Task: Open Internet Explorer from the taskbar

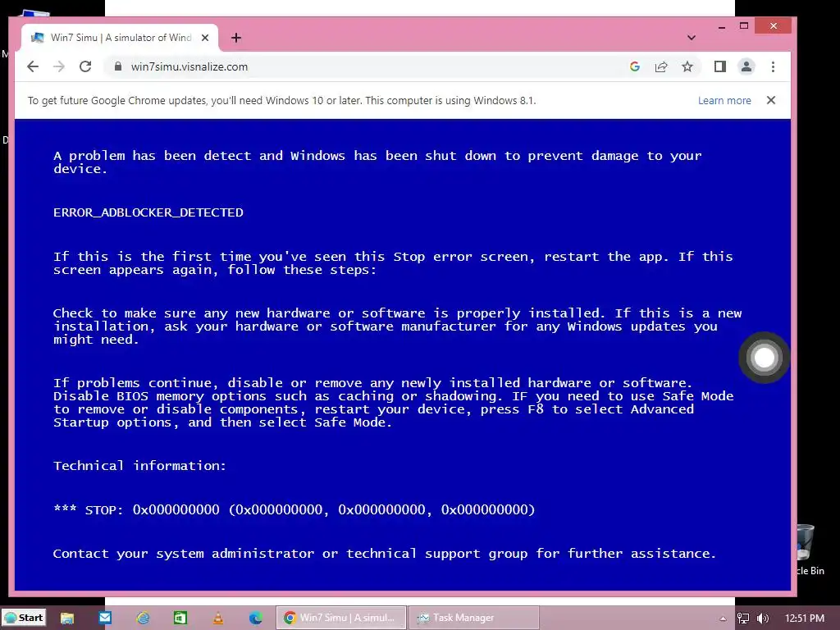Action: (143, 618)
